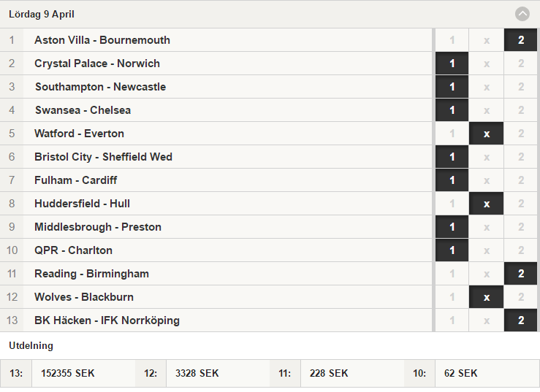Select 2 for Southampton - Newcastle
The width and height of the screenshot is (540, 392).
point(520,87)
